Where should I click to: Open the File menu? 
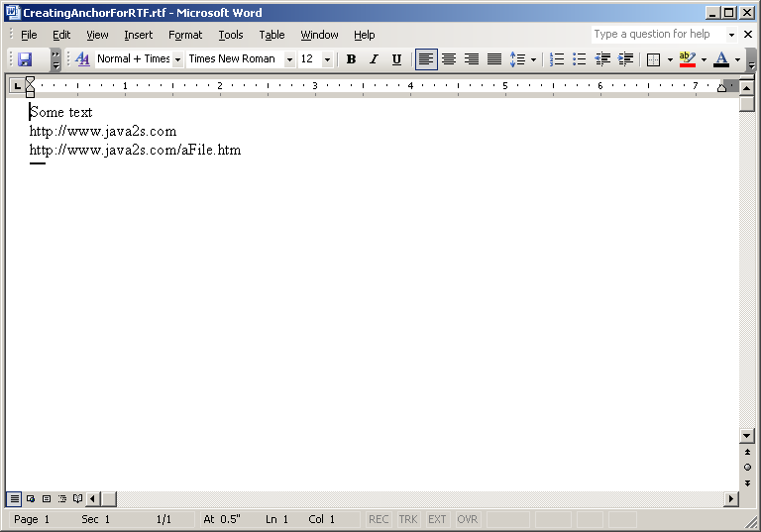click(x=29, y=35)
